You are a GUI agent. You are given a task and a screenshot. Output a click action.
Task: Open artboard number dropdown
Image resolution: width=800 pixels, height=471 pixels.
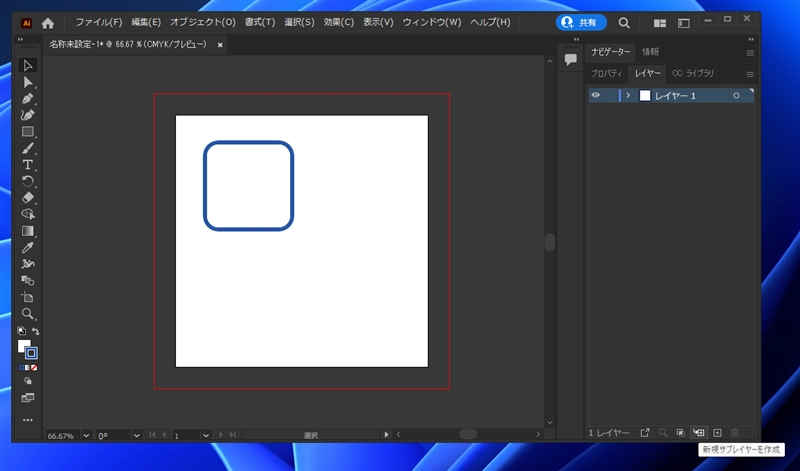(x=206, y=435)
